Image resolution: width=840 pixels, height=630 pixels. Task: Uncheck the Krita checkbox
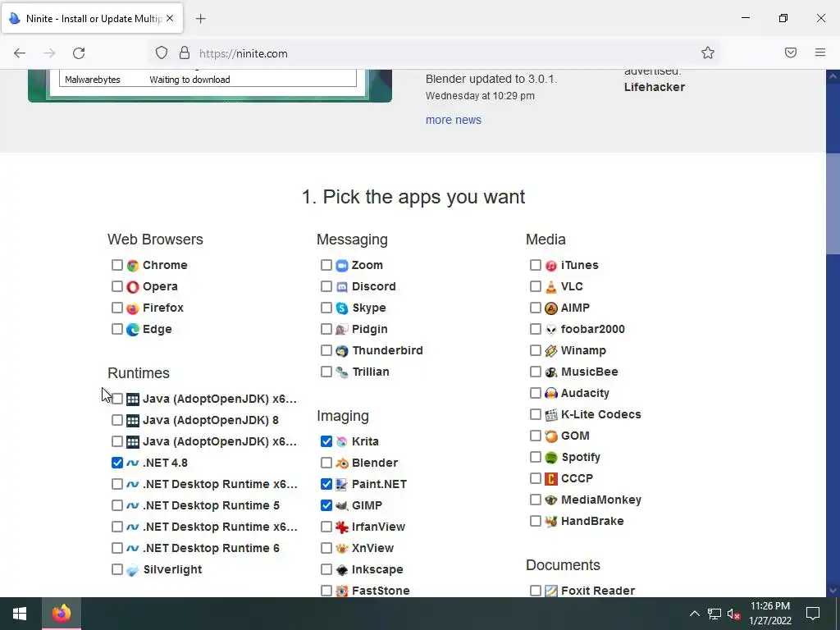(x=326, y=441)
